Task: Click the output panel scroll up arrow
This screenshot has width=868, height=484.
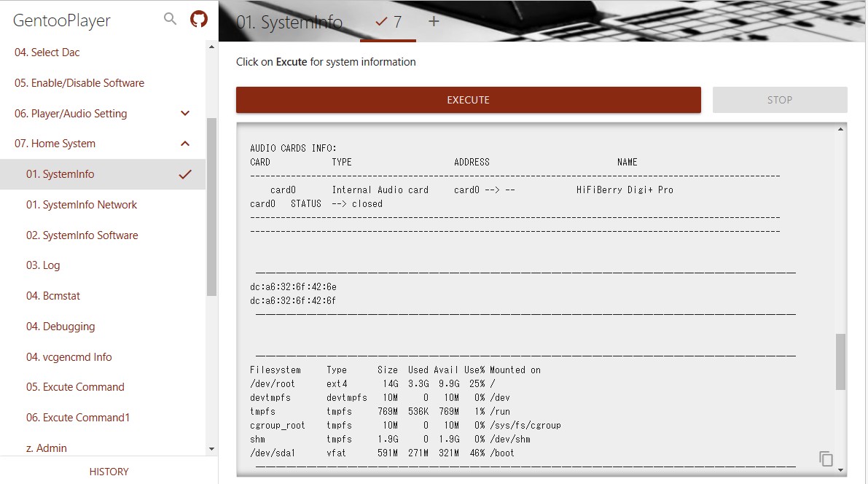Action: (840, 130)
